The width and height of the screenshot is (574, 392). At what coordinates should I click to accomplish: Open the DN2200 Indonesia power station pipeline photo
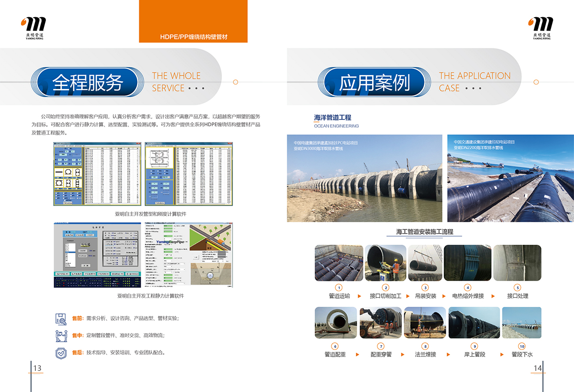tap(511, 178)
